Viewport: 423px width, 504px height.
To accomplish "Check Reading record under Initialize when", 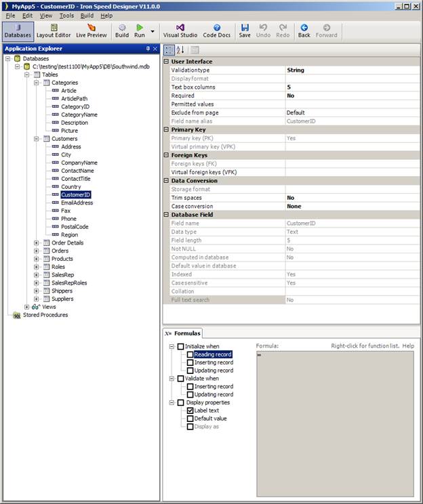I will pos(190,354).
